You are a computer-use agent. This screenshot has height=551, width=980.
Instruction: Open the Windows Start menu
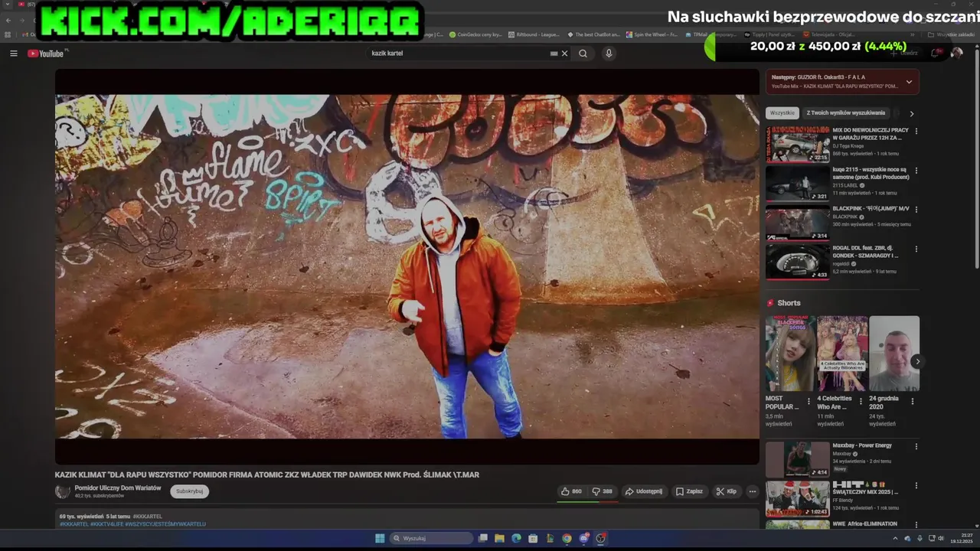coord(380,538)
